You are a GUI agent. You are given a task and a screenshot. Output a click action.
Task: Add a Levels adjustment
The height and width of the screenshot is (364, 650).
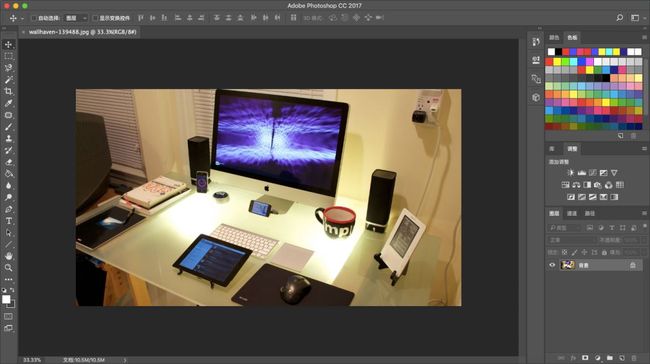[x=582, y=172]
